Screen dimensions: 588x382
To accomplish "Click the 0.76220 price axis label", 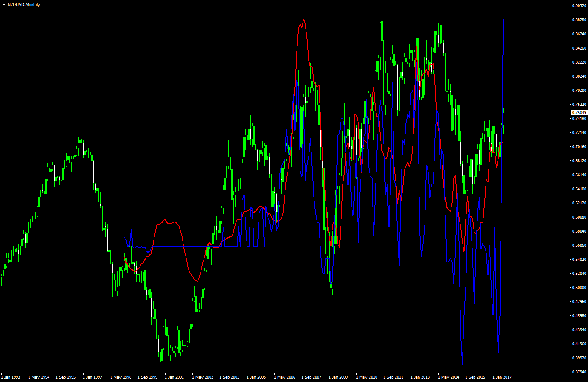I will pyautogui.click(x=579, y=105).
